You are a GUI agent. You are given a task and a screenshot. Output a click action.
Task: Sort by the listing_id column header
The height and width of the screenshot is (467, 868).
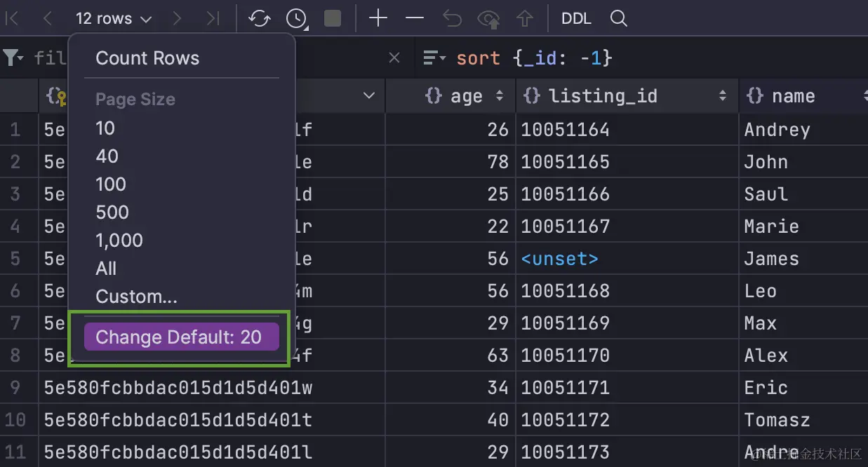[627, 96]
